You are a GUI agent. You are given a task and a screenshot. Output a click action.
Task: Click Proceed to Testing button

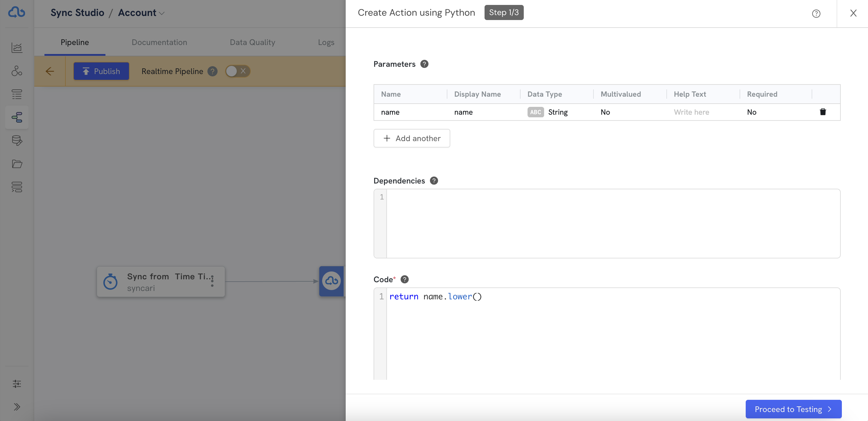[794, 409]
